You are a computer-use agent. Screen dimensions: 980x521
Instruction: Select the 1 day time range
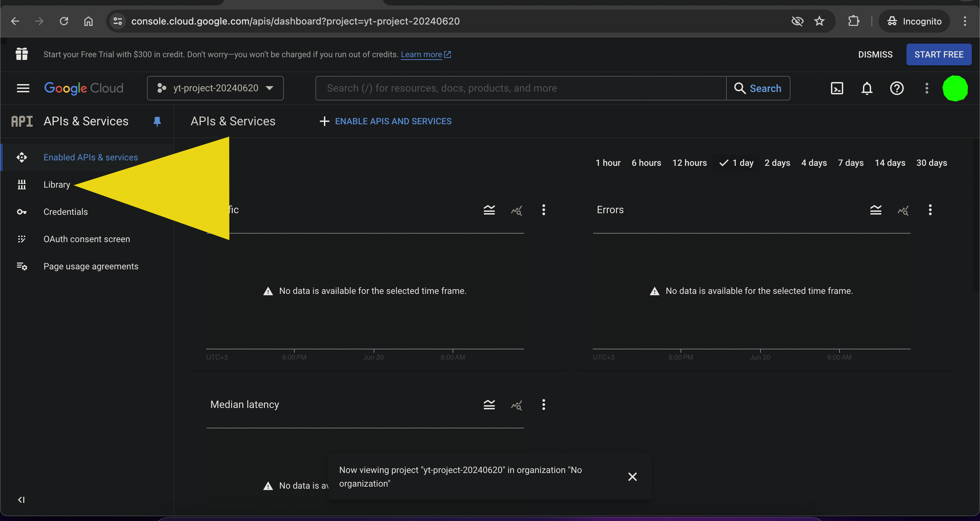coord(736,163)
